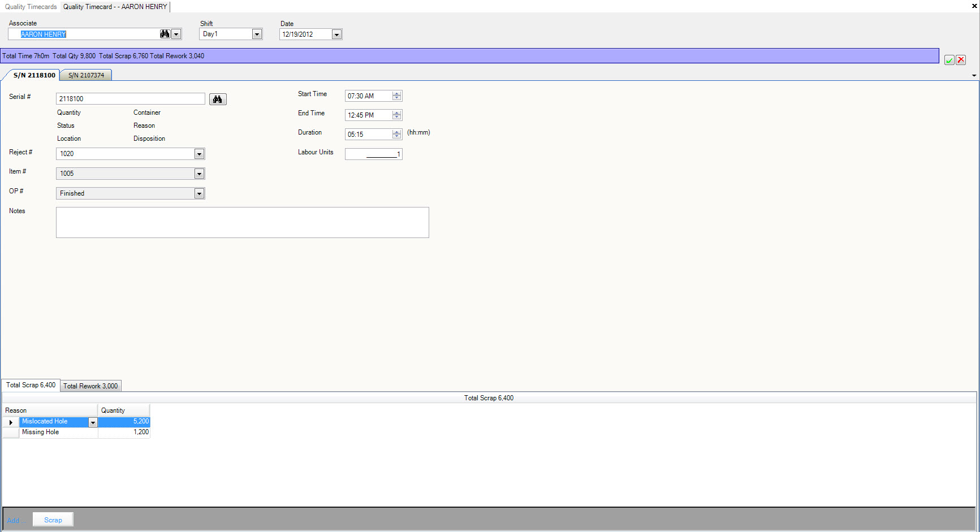Select the Total Rework 3,000 tab
The image size is (980, 532).
point(90,386)
